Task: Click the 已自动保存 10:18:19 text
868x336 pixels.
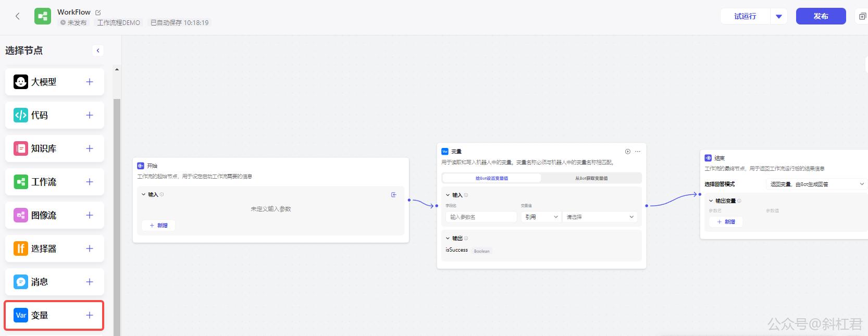Action: click(x=180, y=23)
